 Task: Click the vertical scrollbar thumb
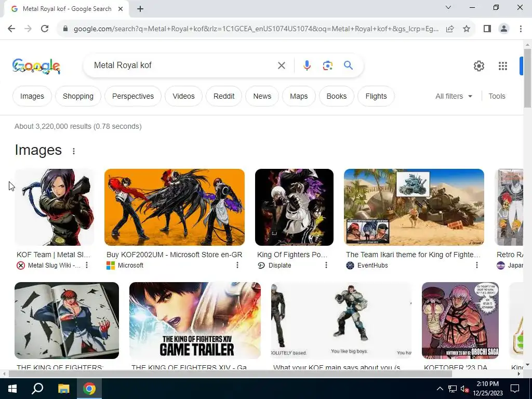tap(527, 78)
